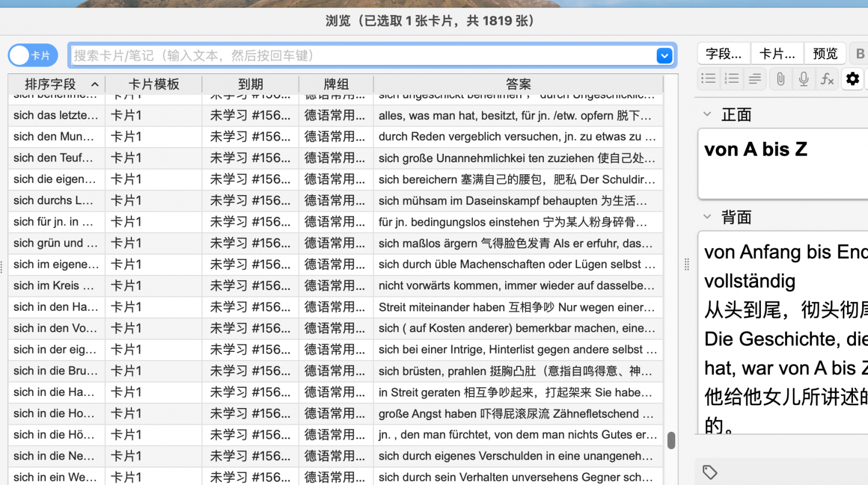Select the row 'sich in die Bru...'
The width and height of the screenshot is (868, 485).
pos(336,371)
